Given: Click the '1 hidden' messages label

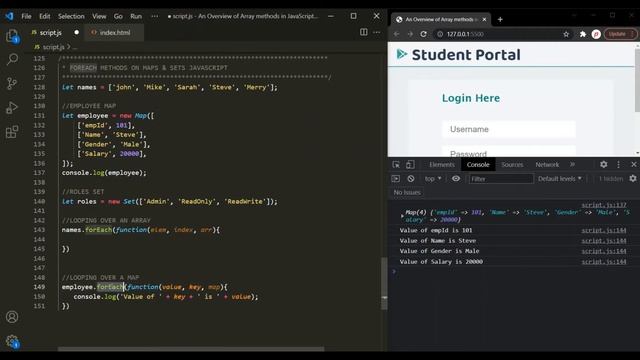Looking at the screenshot, I should point(611,179).
